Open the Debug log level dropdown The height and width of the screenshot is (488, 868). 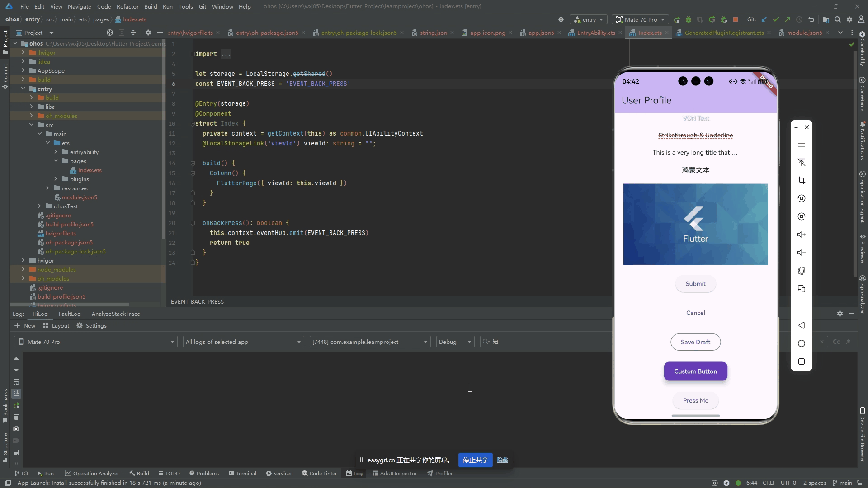point(455,342)
